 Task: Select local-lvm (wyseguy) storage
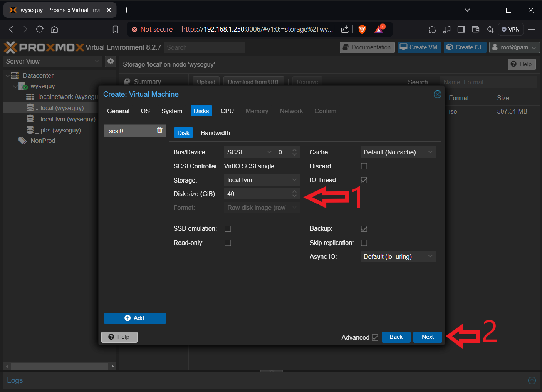pos(61,119)
